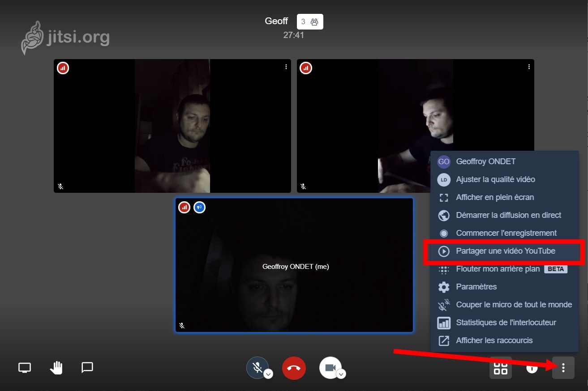Open the participant count badge showing 3
This screenshot has height=391, width=588.
[x=310, y=21]
